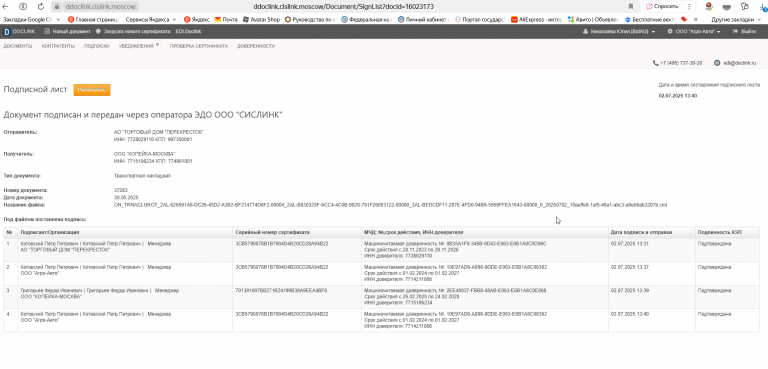
Task: Click the Новый документ page icon
Action: pos(48,31)
